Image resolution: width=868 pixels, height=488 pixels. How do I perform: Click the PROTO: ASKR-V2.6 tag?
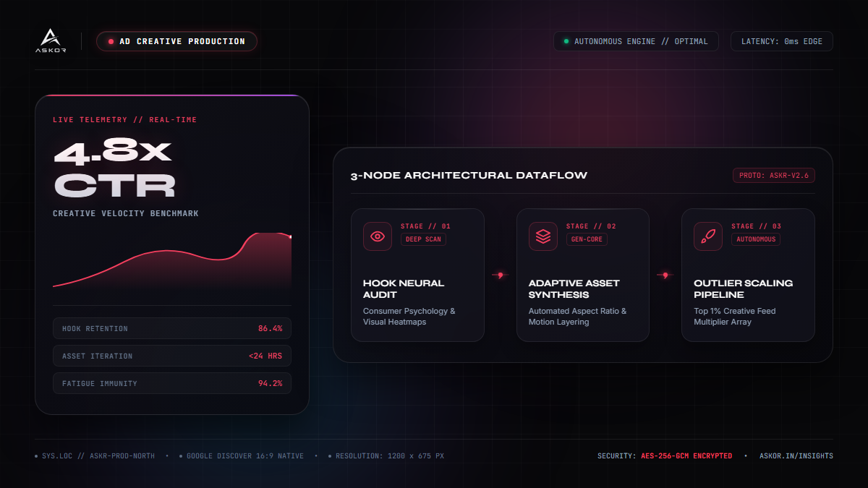[x=774, y=176]
